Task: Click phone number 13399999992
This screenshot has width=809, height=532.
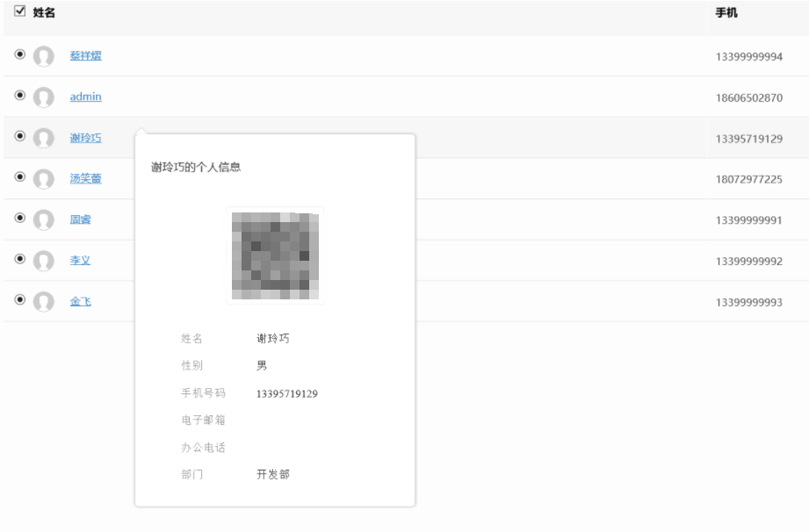Action: point(749,262)
